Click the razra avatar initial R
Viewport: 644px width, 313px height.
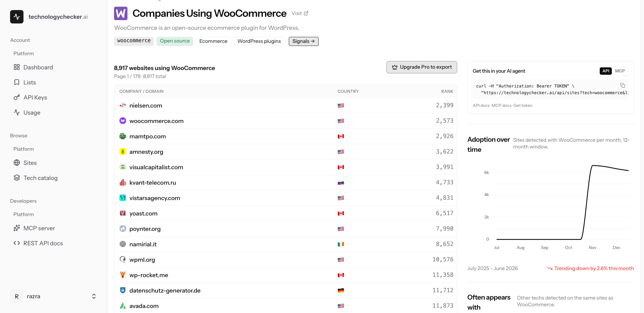pos(17,296)
